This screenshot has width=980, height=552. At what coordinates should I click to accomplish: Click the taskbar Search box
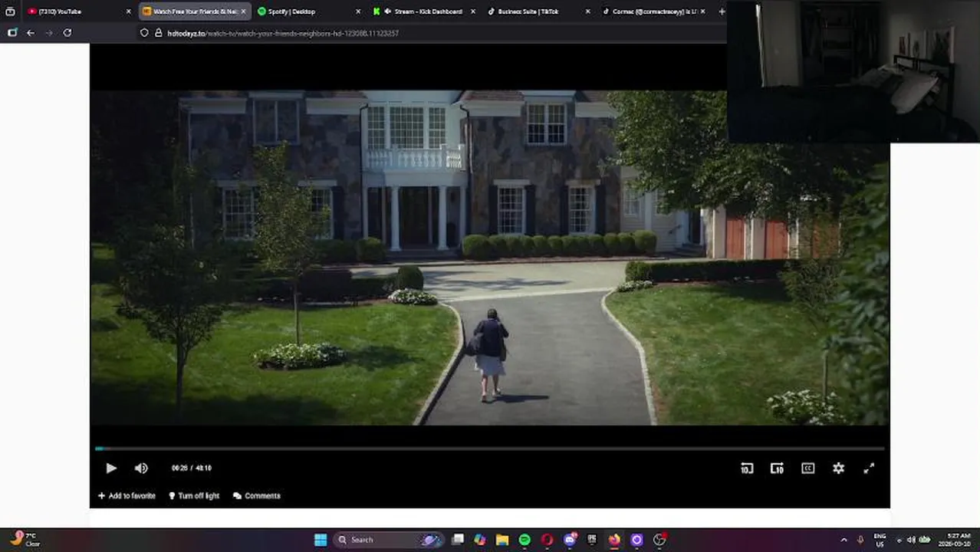[390, 540]
